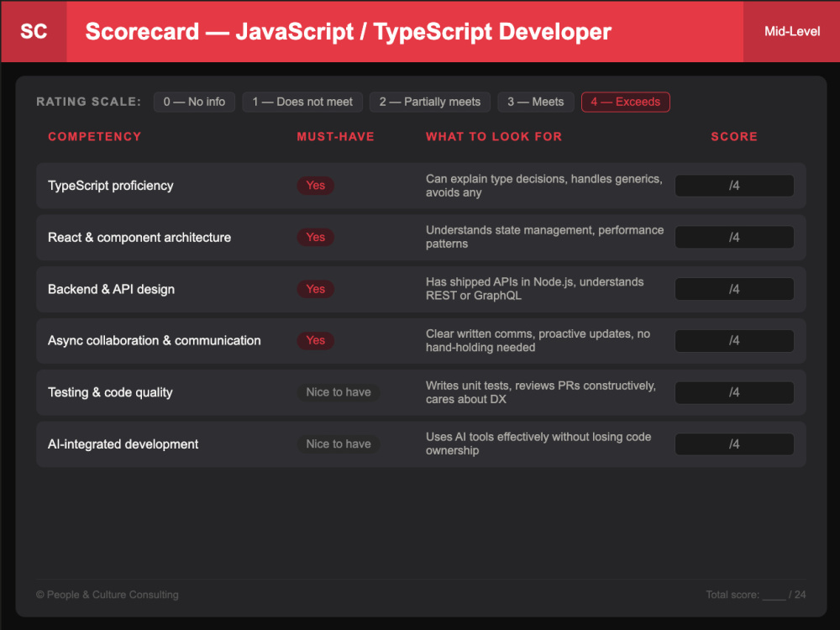This screenshot has height=630, width=840.
Task: Click the Yes tag for TypeScript proficiency
Action: 316,186
